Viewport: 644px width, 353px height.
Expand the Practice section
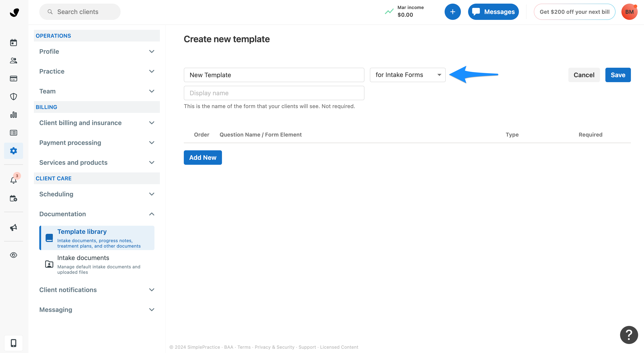97,71
